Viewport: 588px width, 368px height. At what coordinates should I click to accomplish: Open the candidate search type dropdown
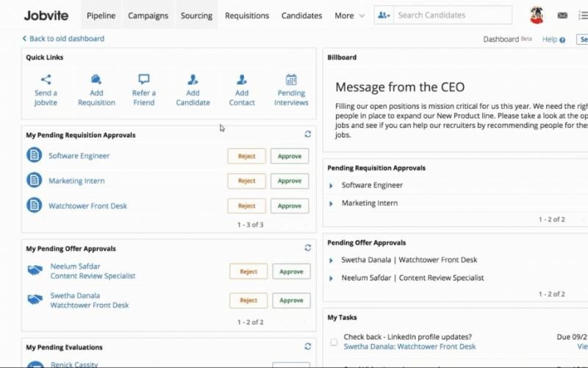(x=384, y=15)
